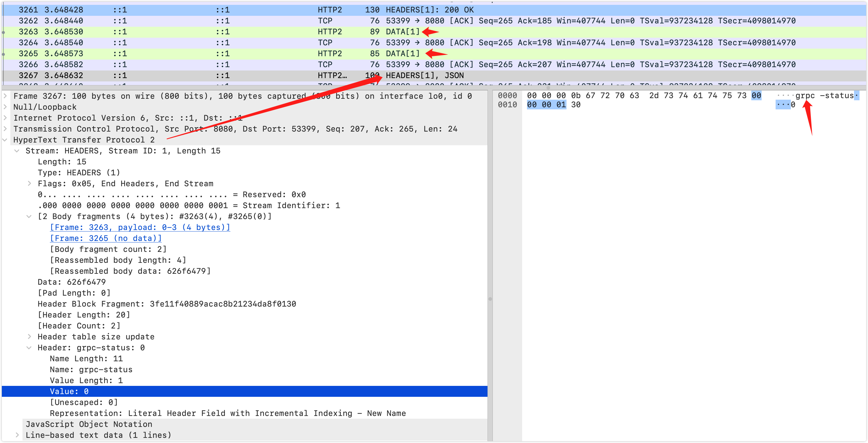Expand the Null/Loopback section

[x=5, y=107]
